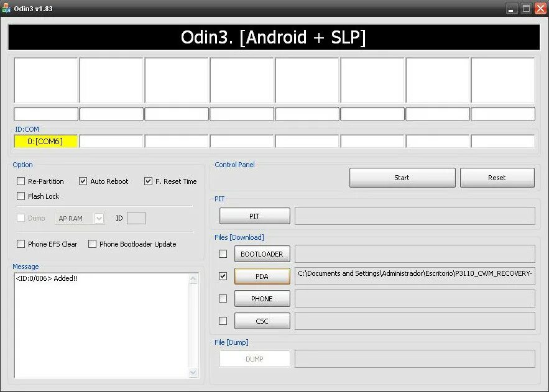
Task: Check the BOOTLOADER file checkbox
Action: pyautogui.click(x=223, y=254)
